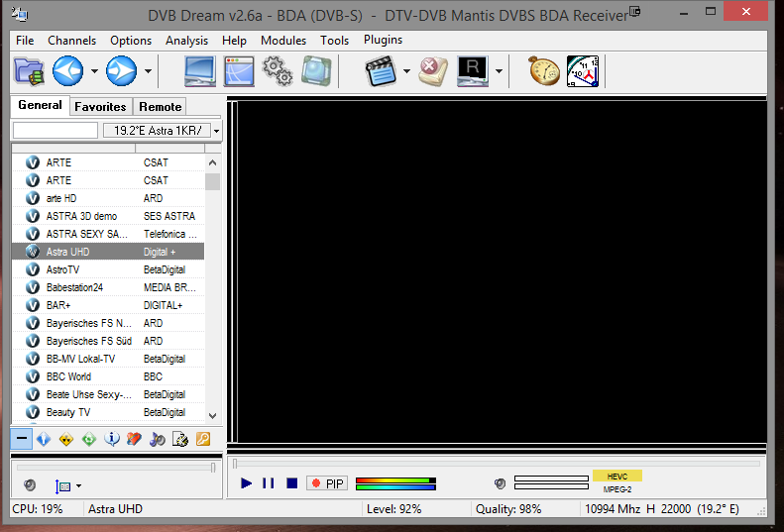The width and height of the screenshot is (784, 532).
Task: Select the Beauty TV channel
Action: pos(108,412)
